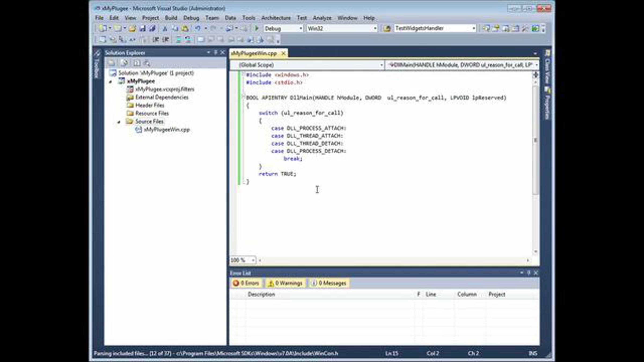644x362 pixels.
Task: Toggle Auto Hide pin on Error List panel
Action: 529,273
